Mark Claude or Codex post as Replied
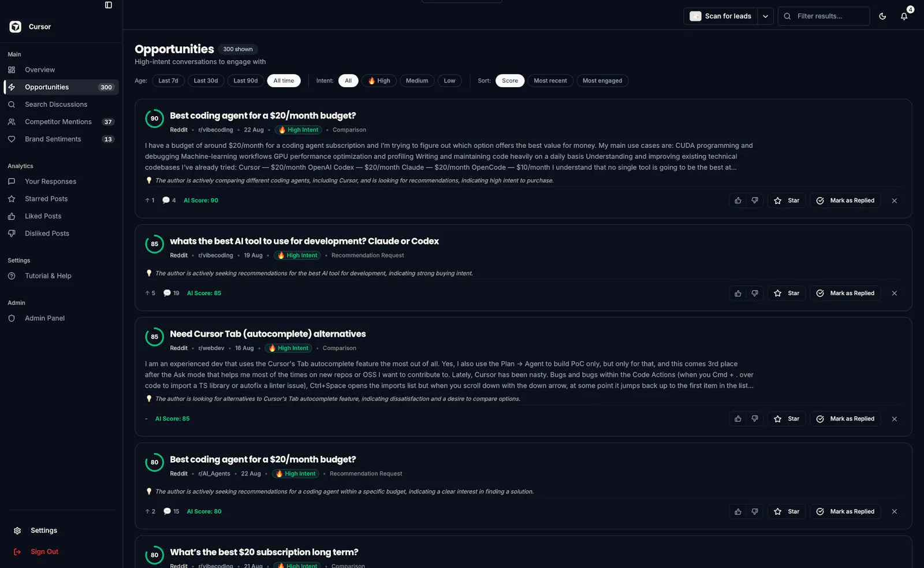The width and height of the screenshot is (924, 568). [845, 294]
